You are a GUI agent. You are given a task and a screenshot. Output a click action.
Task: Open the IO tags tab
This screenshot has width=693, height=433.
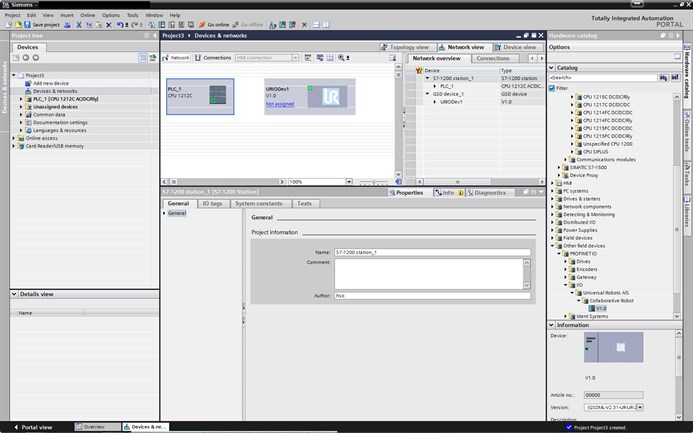click(x=212, y=204)
